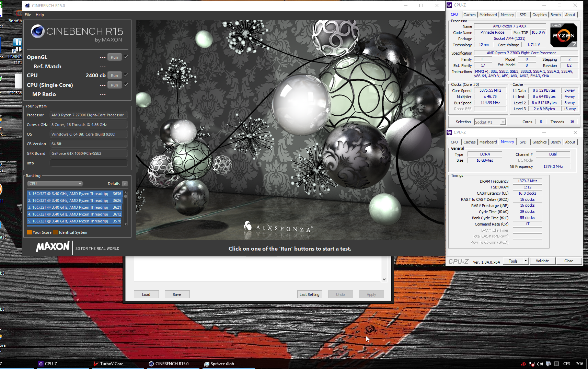Switch to Mainboard tab in upper CPU-Z window
Viewport: 588px width, 369px height.
(488, 15)
